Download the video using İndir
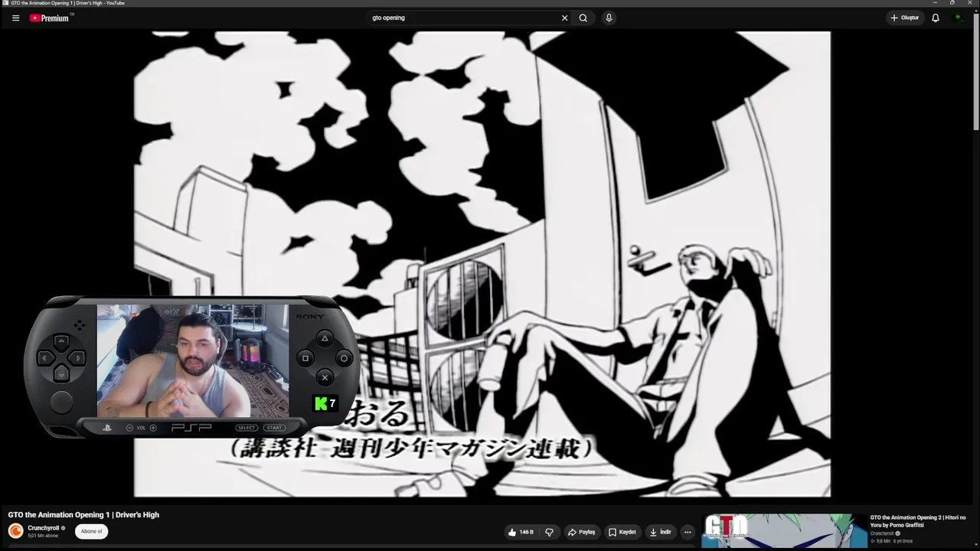The width and height of the screenshot is (980, 551). click(661, 532)
